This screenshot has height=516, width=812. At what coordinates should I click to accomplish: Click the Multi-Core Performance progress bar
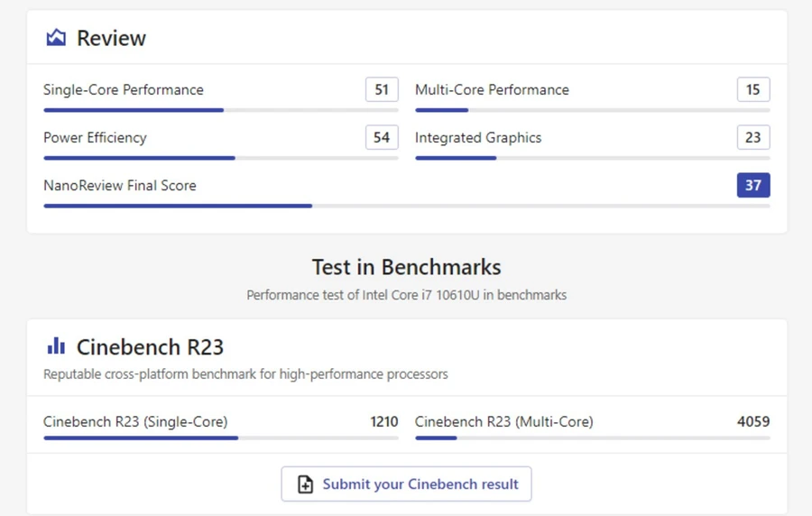pyautogui.click(x=593, y=110)
